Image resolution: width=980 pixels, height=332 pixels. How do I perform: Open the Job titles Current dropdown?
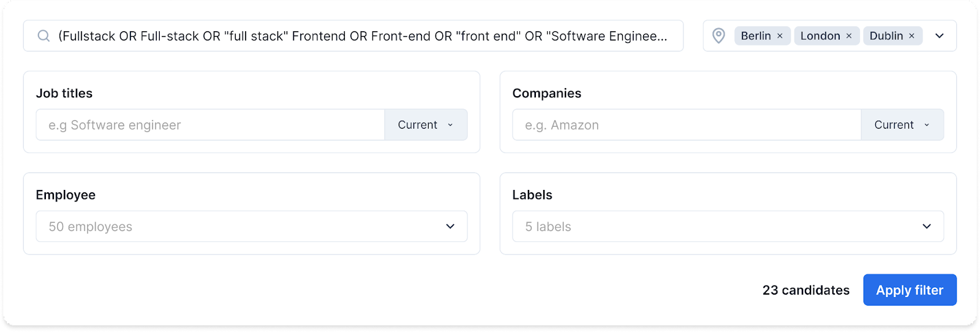click(x=426, y=125)
